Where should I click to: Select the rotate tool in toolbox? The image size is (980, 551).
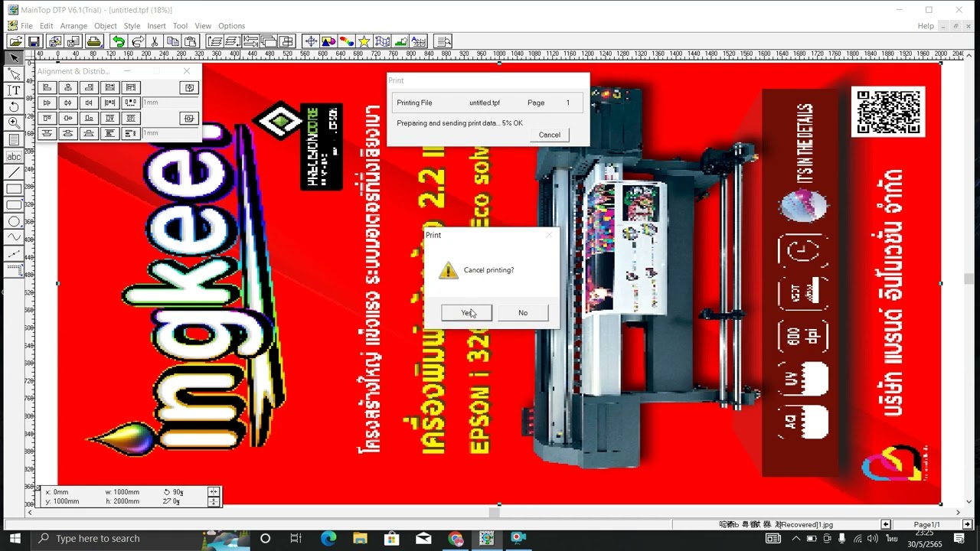[14, 106]
